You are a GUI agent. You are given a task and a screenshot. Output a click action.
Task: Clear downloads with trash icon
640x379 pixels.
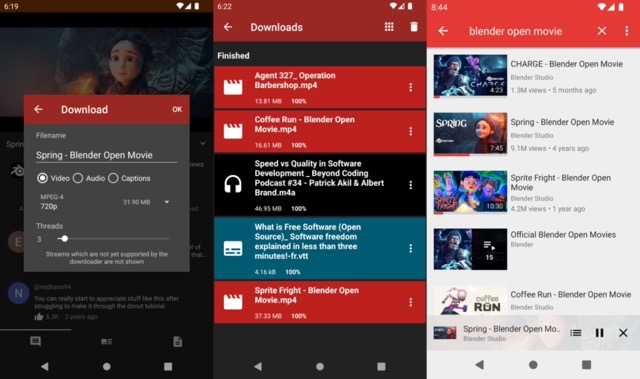point(414,27)
